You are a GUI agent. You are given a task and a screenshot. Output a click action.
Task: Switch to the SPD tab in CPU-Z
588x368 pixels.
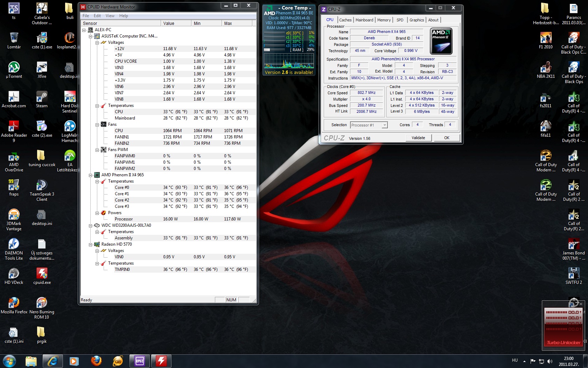pyautogui.click(x=400, y=20)
